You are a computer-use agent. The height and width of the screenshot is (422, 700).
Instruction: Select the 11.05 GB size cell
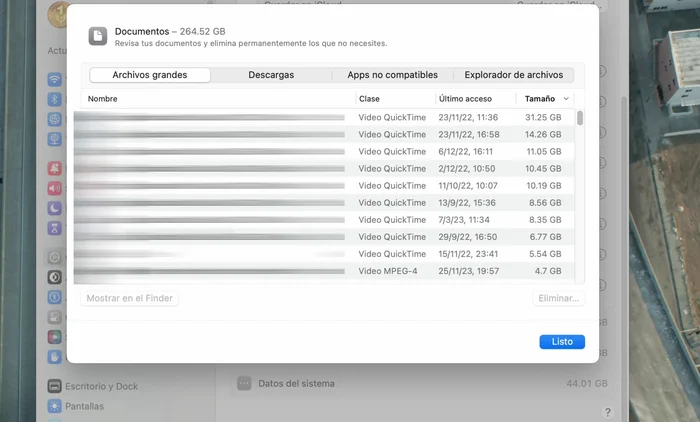tap(543, 151)
